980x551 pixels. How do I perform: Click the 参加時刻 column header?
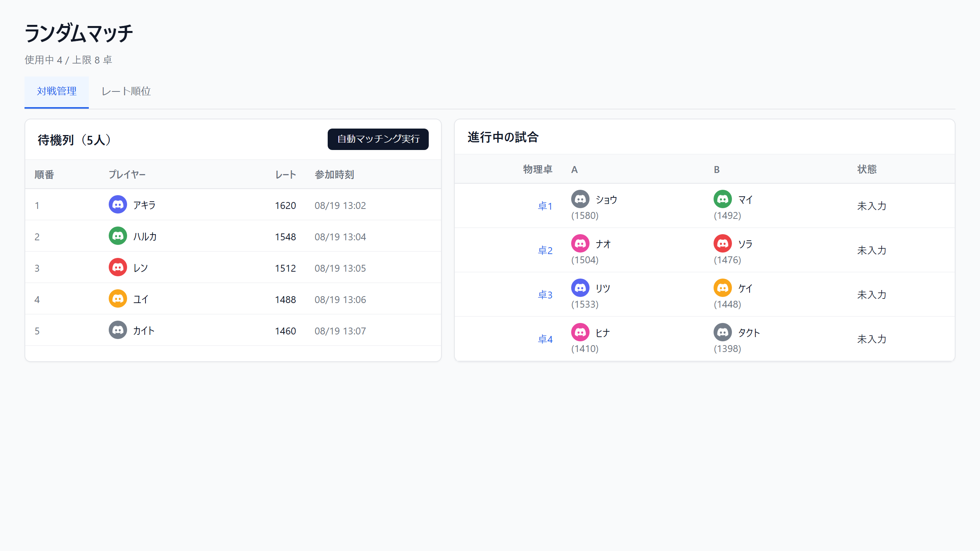pyautogui.click(x=334, y=175)
